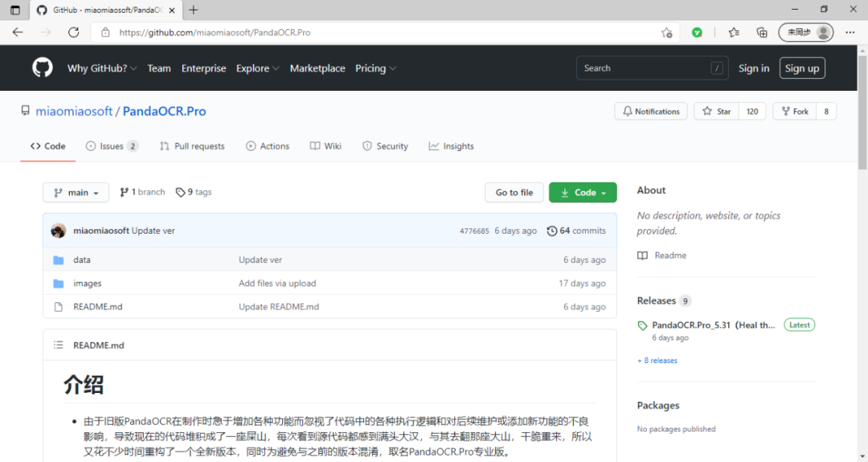Star the repository
The height and width of the screenshot is (462, 868).
click(x=717, y=111)
